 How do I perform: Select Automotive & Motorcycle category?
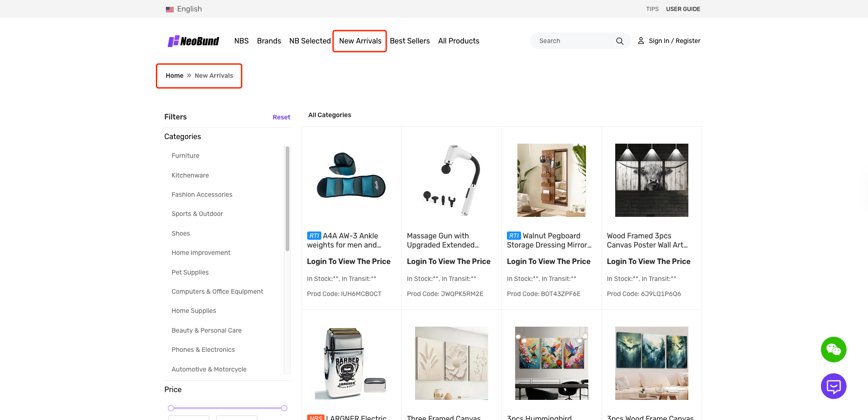pos(209,369)
